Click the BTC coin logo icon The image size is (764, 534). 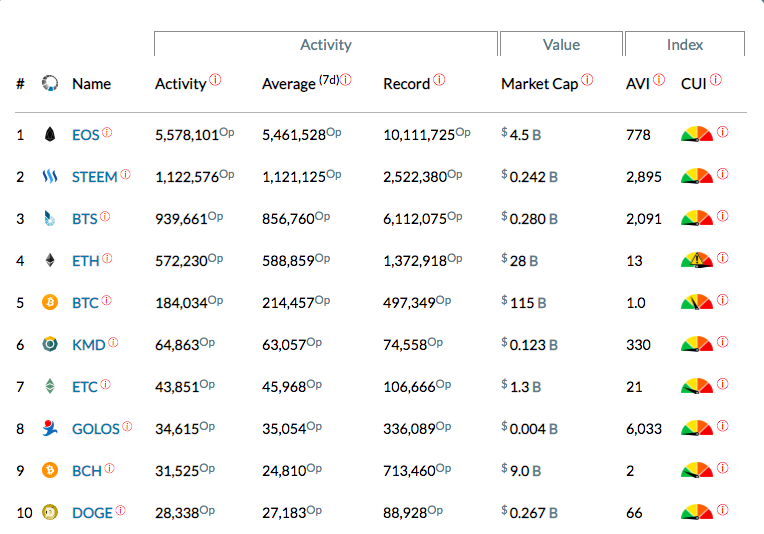[50, 302]
